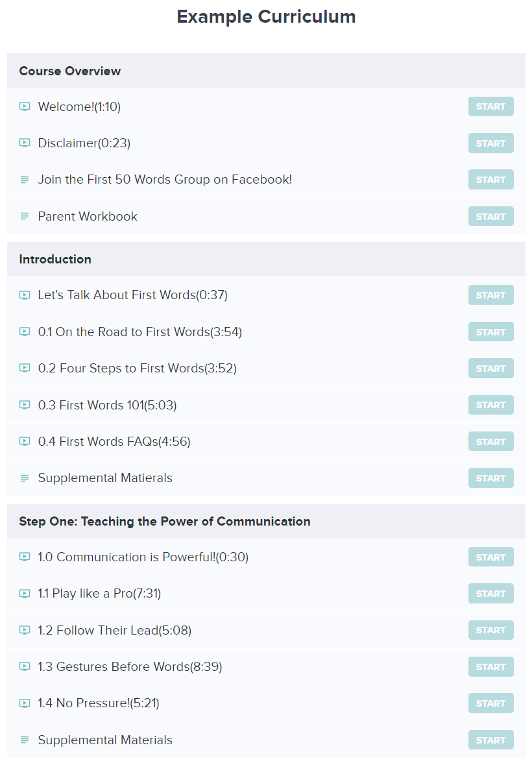Click video icon beside 1.1 Play like a Pro
The height and width of the screenshot is (765, 532).
[25, 594]
